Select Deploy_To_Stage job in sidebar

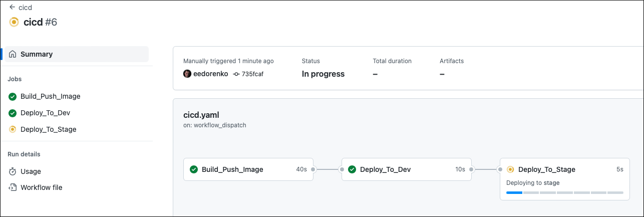pos(49,129)
